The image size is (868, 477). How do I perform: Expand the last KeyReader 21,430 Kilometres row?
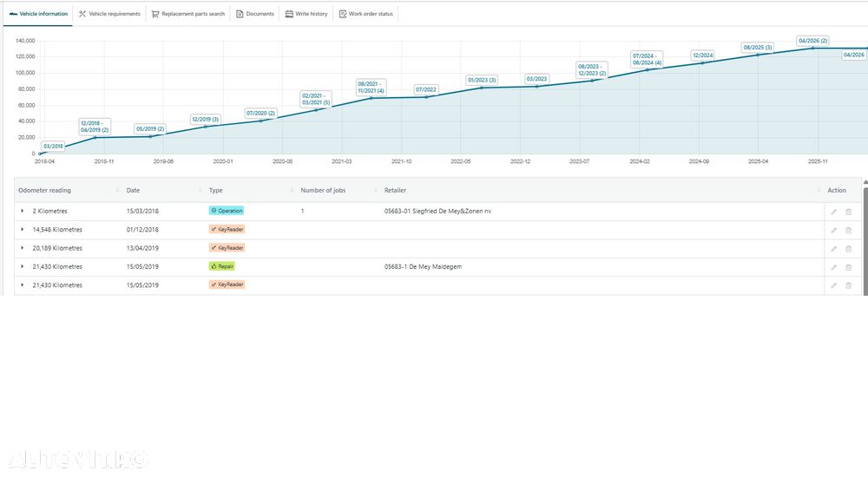point(23,285)
